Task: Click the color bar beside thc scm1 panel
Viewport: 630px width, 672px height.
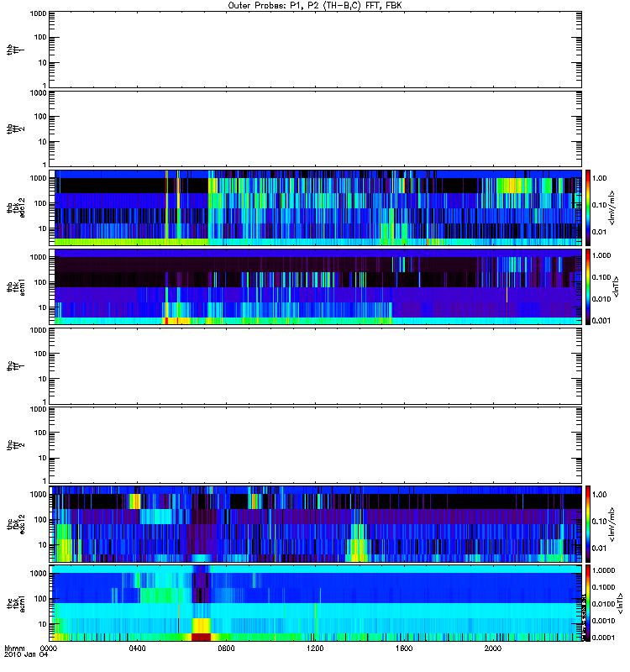Action: tap(587, 602)
